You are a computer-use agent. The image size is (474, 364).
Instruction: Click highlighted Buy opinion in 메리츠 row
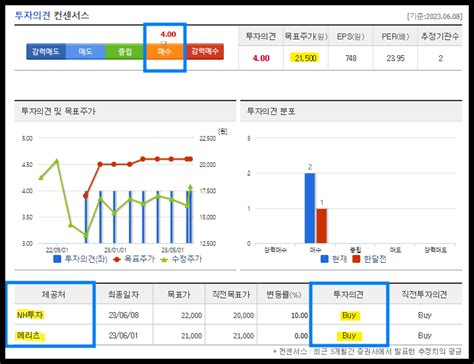(349, 336)
